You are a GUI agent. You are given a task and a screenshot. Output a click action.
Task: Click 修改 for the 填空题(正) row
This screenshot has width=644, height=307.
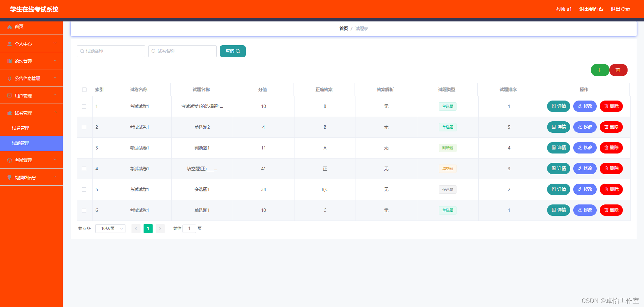point(585,169)
